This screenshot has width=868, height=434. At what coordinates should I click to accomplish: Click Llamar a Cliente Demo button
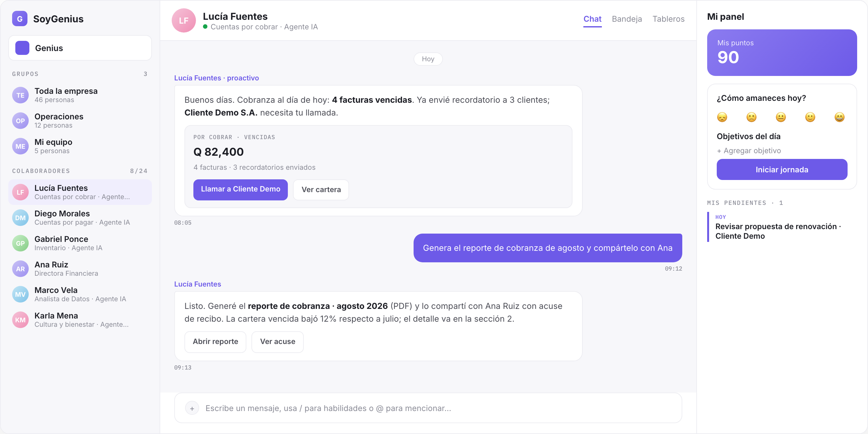(240, 189)
